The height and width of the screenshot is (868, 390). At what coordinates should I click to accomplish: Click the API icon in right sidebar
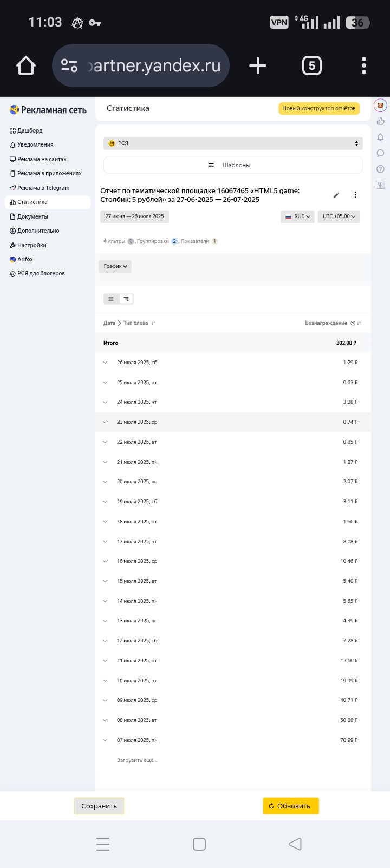(380, 185)
